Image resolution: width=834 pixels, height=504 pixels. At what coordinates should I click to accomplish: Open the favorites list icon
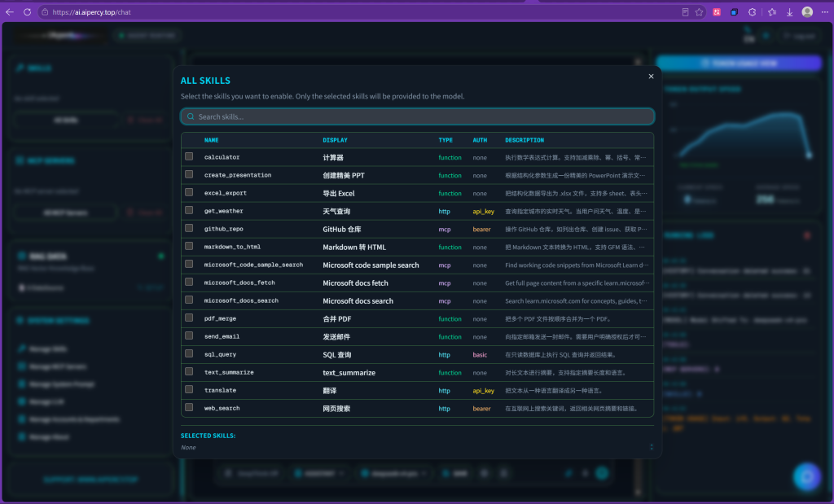[772, 11]
